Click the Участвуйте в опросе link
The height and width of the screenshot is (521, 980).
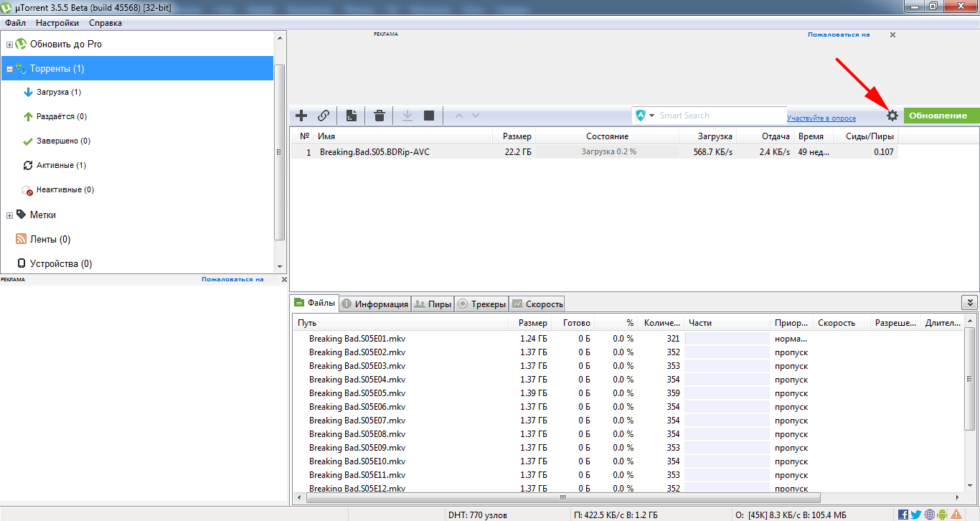click(x=821, y=118)
